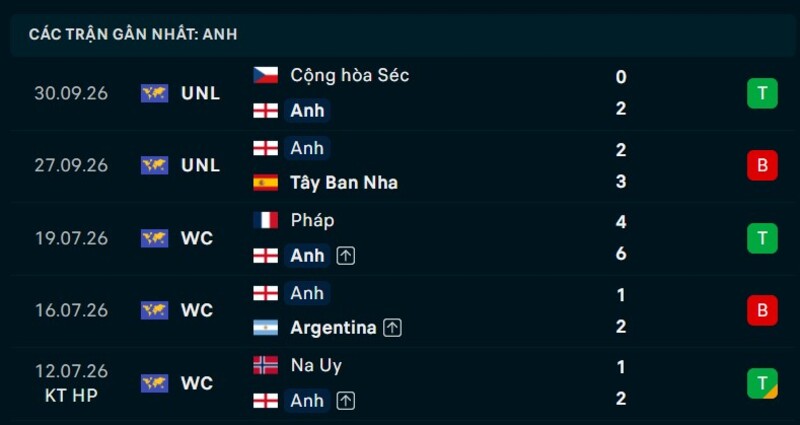Click the red B badge for the Argentina match

click(x=762, y=310)
